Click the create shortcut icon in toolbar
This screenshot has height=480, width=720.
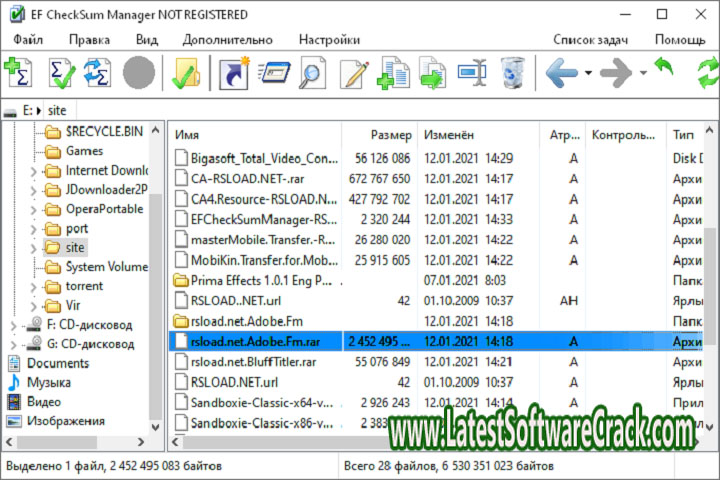[234, 73]
